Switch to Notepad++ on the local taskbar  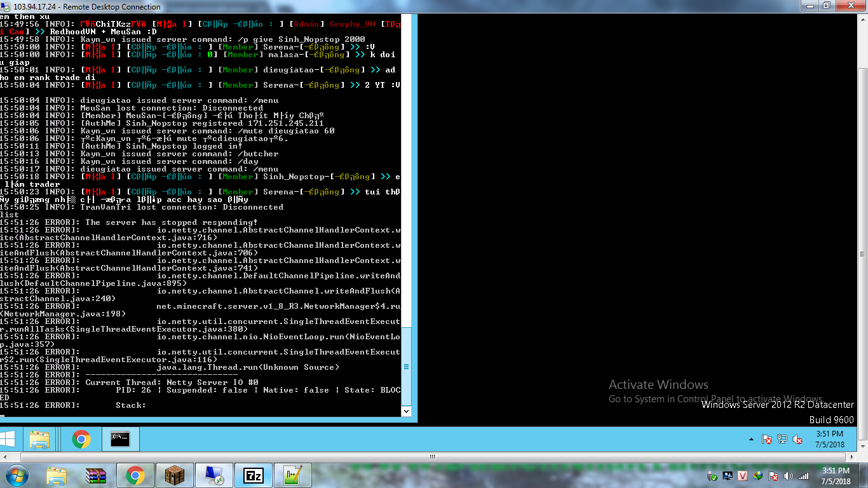tap(294, 475)
